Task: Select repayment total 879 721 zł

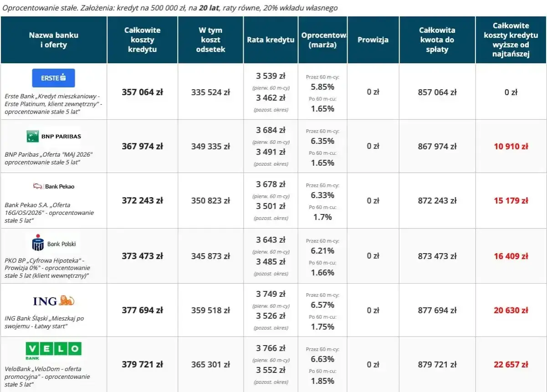Action: 437,364
